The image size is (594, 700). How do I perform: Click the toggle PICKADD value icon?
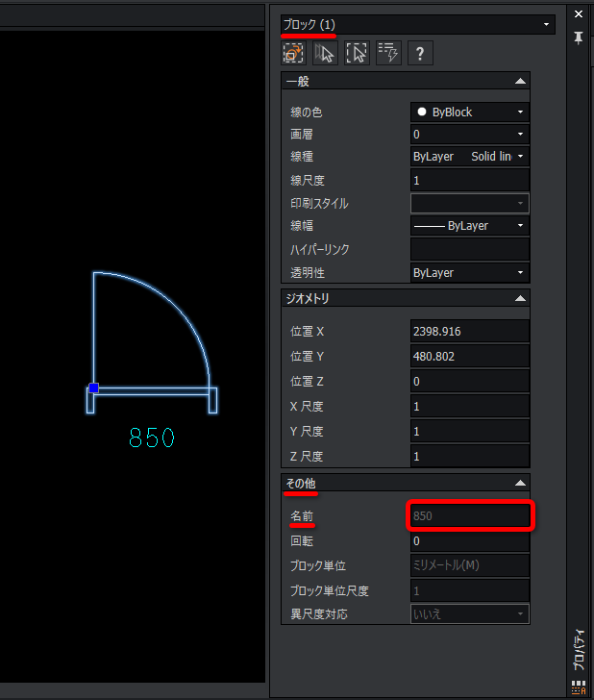(x=294, y=53)
